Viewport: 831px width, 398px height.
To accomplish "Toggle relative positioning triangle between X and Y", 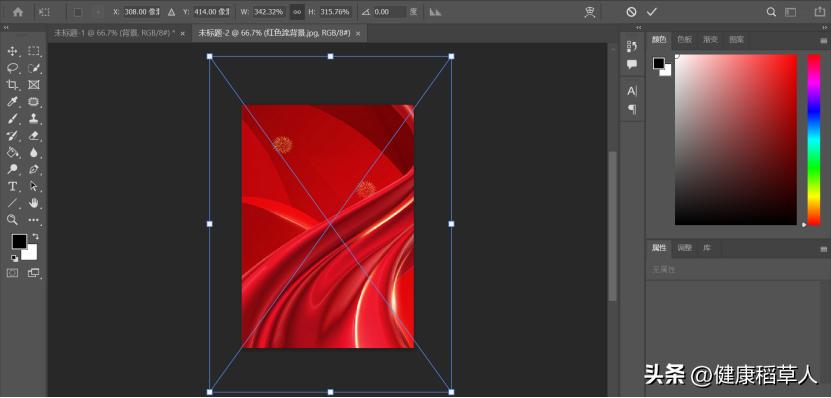I will click(171, 12).
